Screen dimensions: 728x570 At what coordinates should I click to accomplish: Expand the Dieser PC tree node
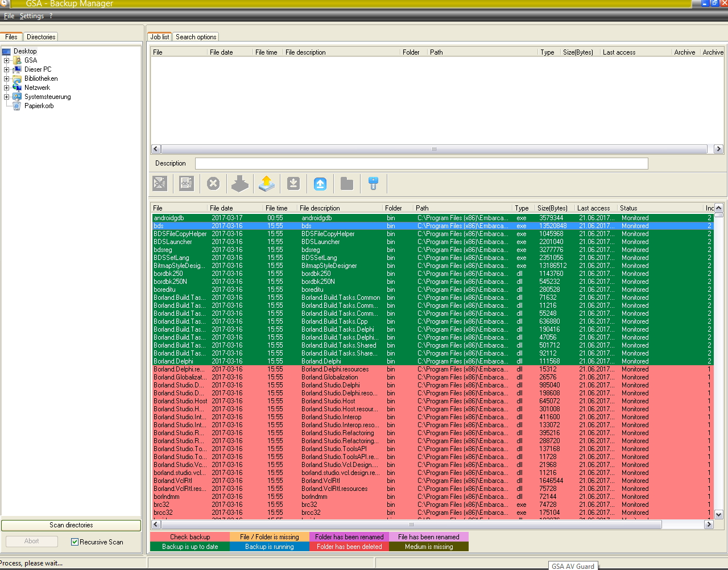click(7, 69)
